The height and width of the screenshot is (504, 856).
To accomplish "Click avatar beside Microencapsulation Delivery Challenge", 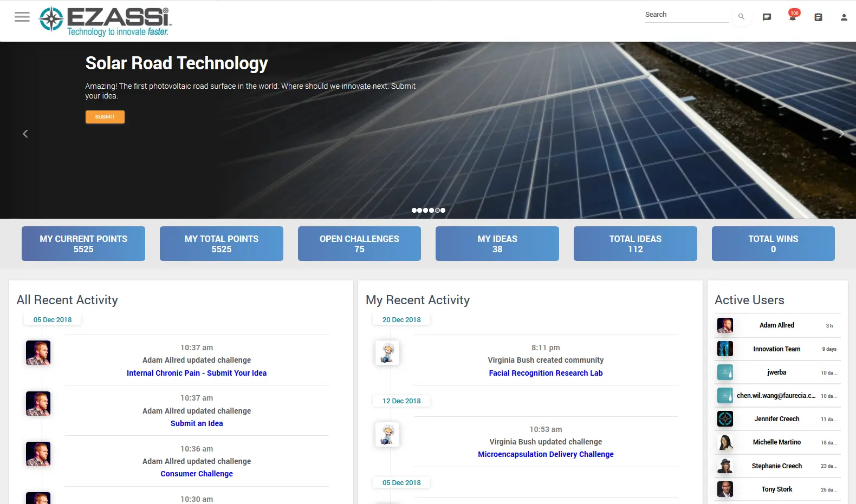I will (387, 434).
